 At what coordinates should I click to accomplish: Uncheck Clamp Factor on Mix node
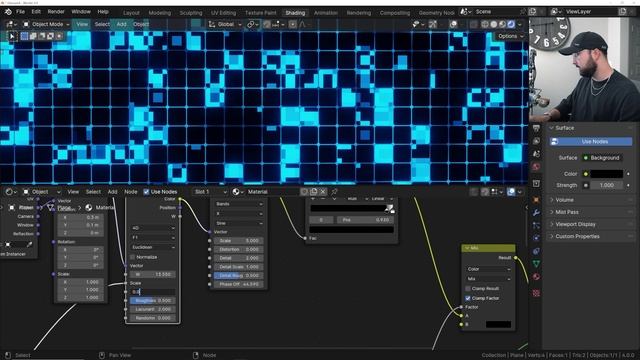click(468, 298)
